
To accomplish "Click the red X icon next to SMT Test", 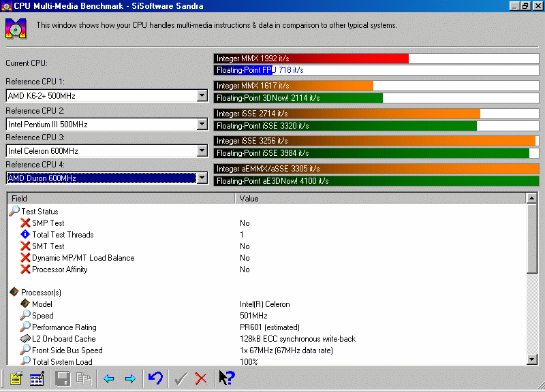I will point(25,246).
